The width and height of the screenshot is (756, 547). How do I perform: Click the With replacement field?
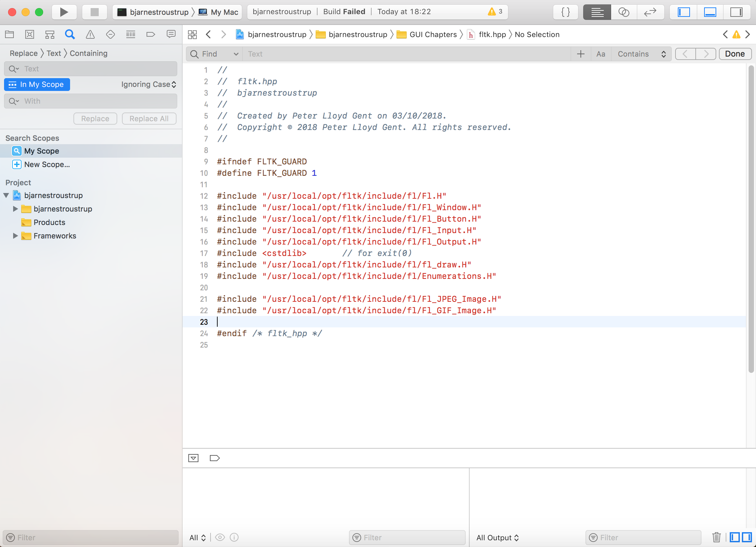pyautogui.click(x=91, y=101)
